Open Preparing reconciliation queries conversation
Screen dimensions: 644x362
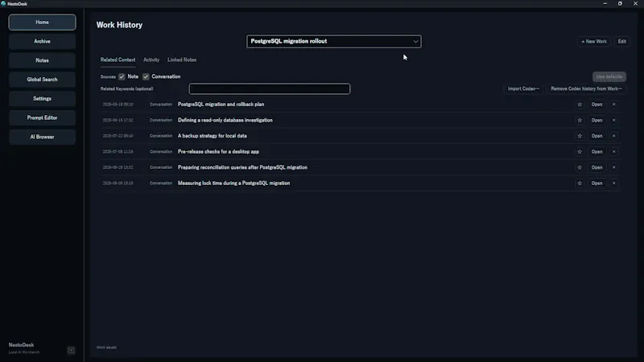[597, 167]
